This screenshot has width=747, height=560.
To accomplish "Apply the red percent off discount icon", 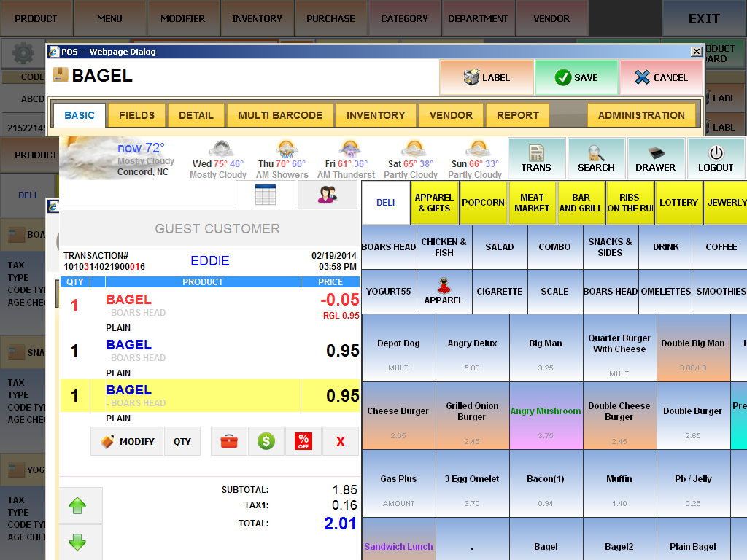I will click(x=303, y=441).
